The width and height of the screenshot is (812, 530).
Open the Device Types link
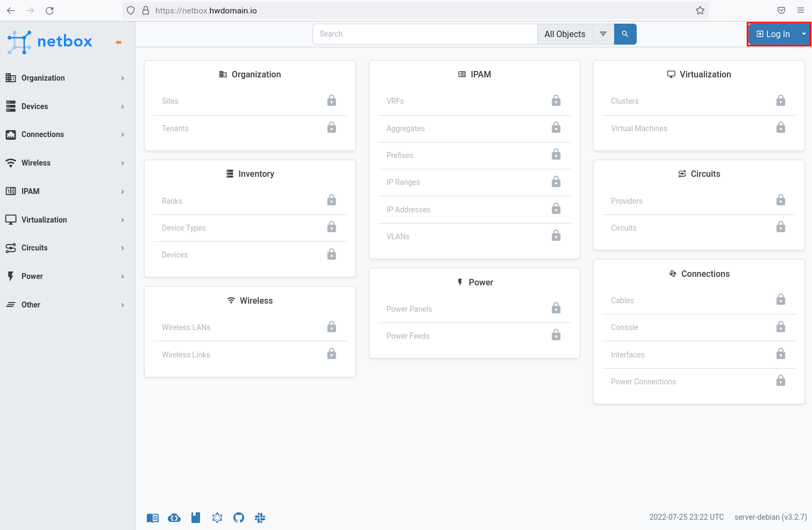[184, 228]
